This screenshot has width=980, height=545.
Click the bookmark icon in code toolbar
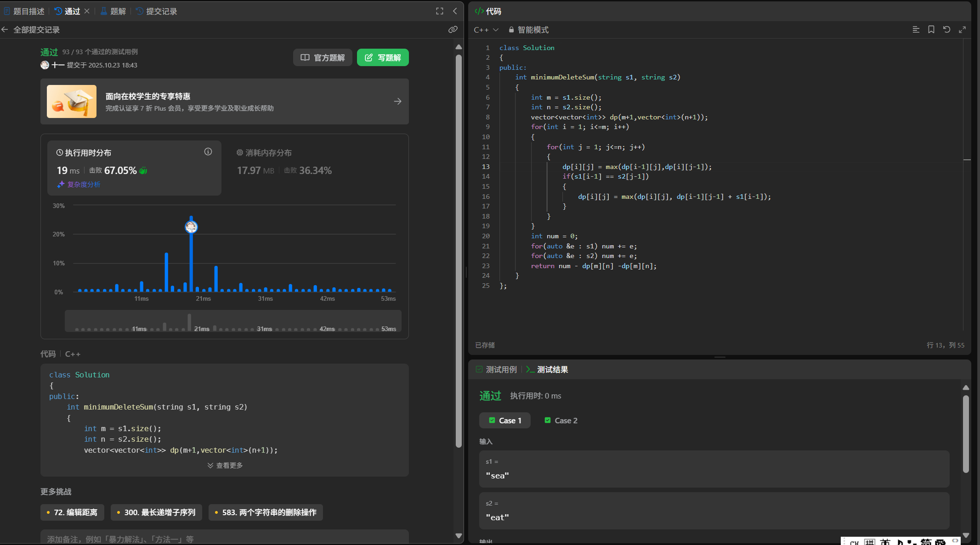(x=931, y=29)
